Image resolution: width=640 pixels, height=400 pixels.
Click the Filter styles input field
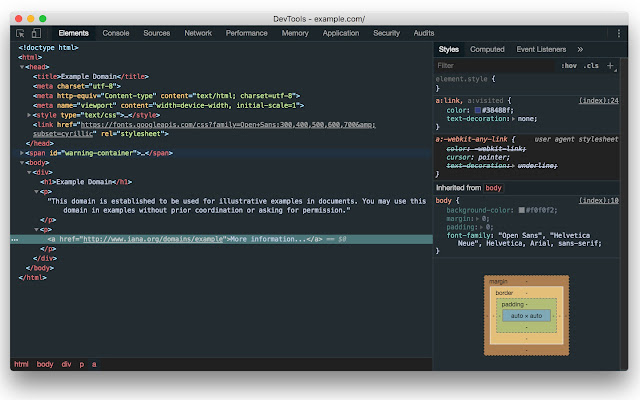[490, 65]
